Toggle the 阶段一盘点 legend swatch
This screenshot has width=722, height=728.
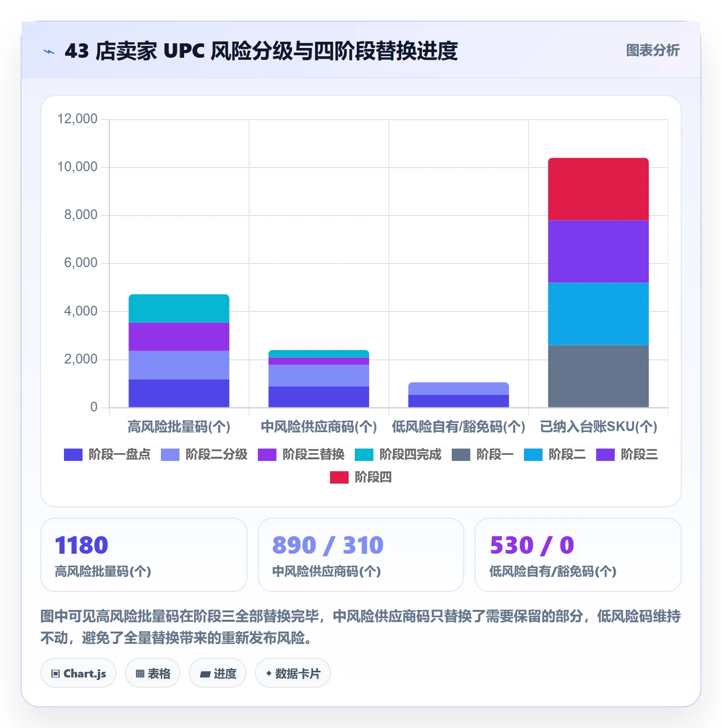(73, 454)
